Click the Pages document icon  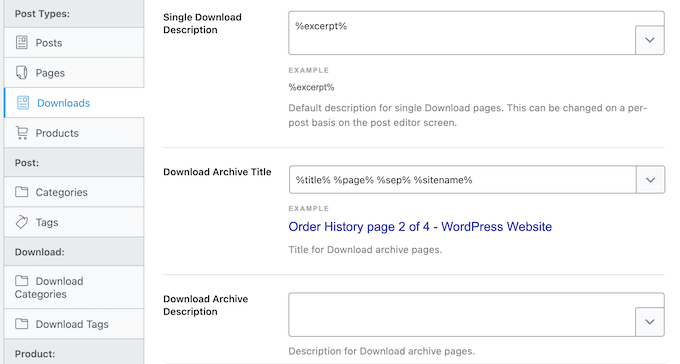[21, 72]
